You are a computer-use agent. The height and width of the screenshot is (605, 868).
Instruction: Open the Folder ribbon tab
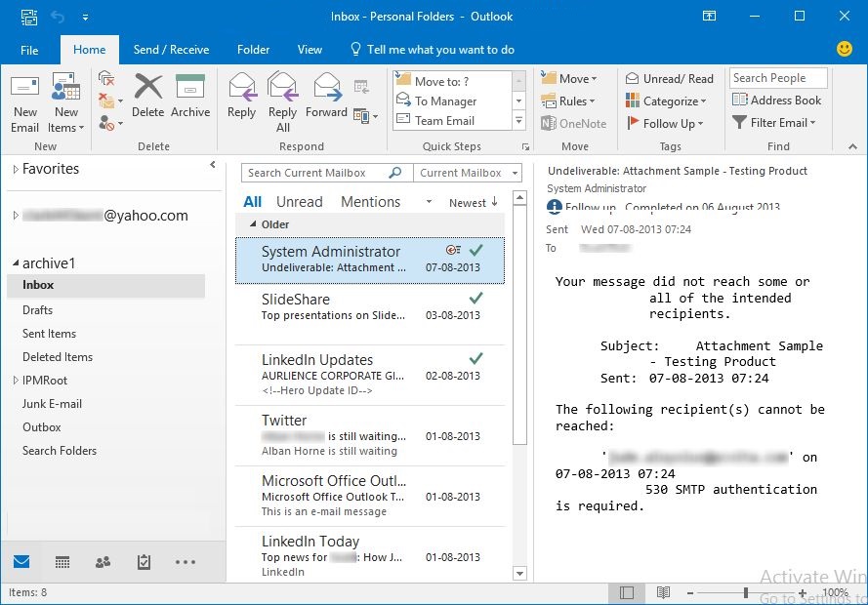[x=253, y=50]
